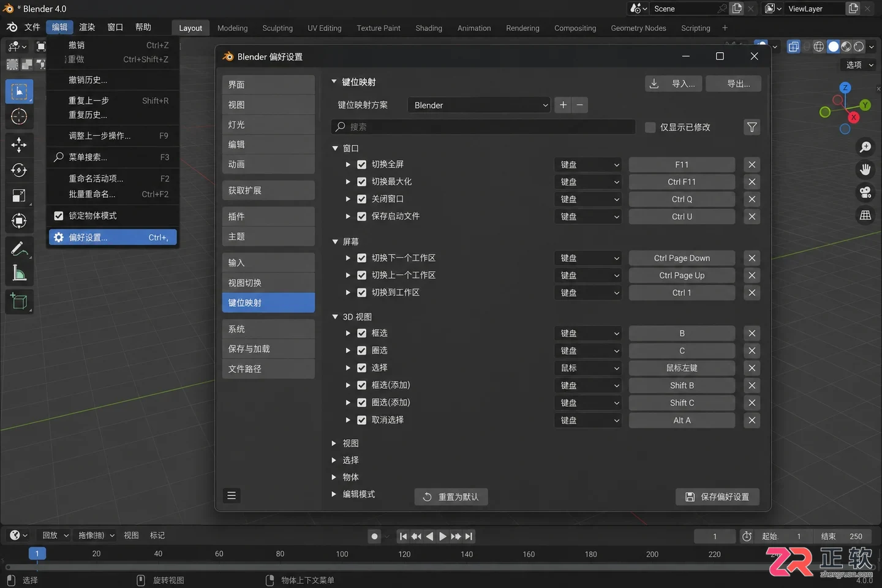Toggle the 框选 checkbox
Image resolution: width=882 pixels, height=588 pixels.
(x=361, y=333)
